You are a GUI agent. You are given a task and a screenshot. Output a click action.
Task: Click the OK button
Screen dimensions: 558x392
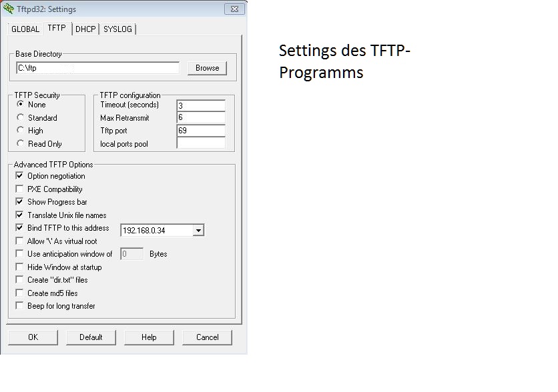[33, 337]
